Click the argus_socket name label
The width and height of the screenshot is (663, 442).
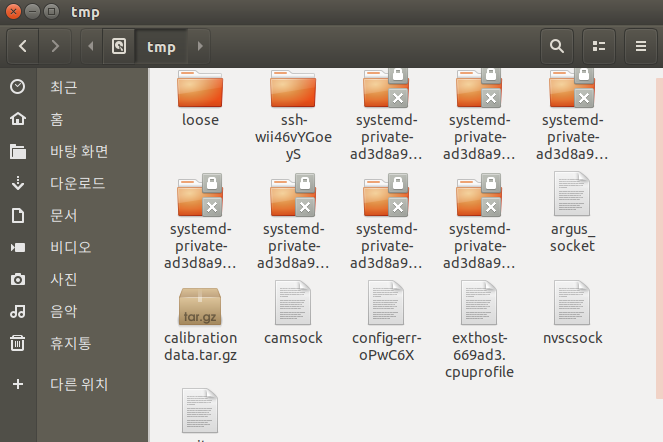click(573, 237)
